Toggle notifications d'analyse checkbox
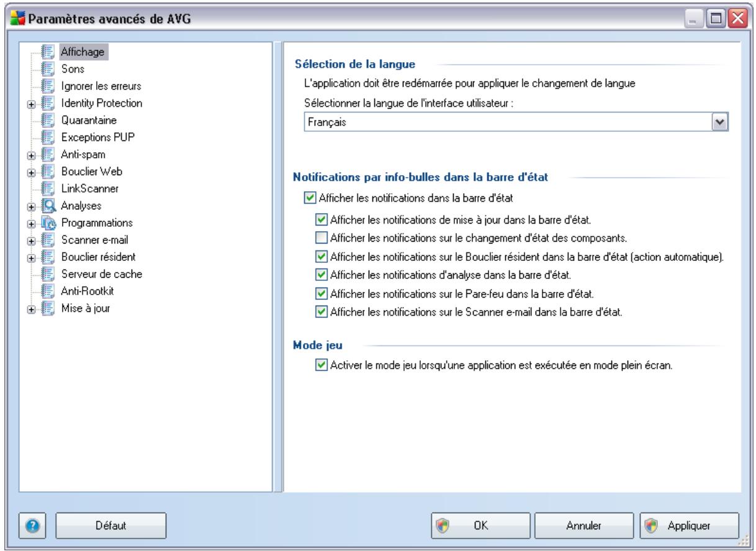756x551 pixels. pos(321,273)
